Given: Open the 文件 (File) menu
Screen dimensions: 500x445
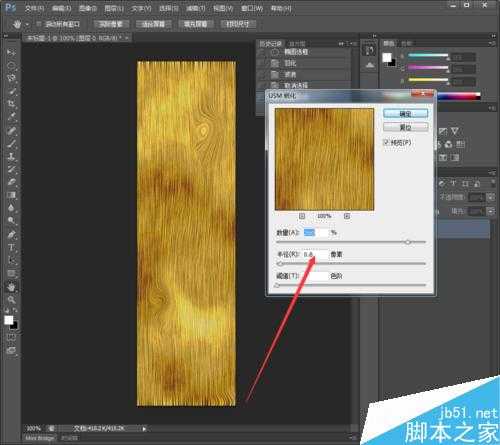Looking at the screenshot, I should tap(35, 8).
